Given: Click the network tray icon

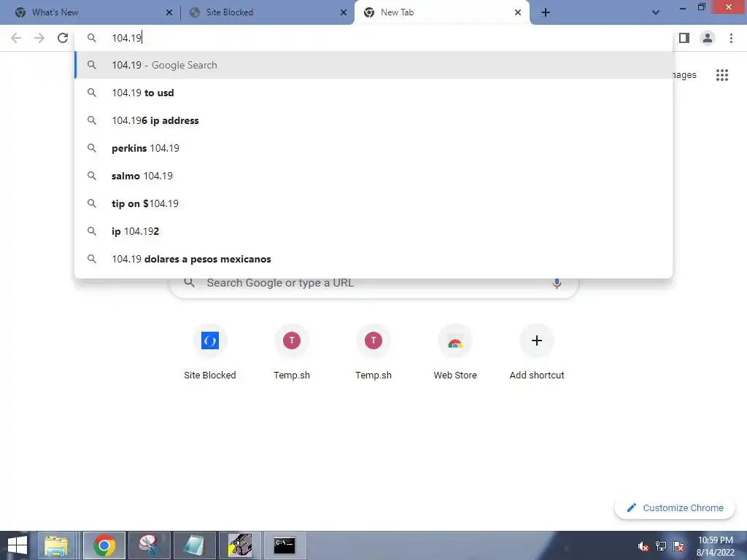Looking at the screenshot, I should pos(661,546).
